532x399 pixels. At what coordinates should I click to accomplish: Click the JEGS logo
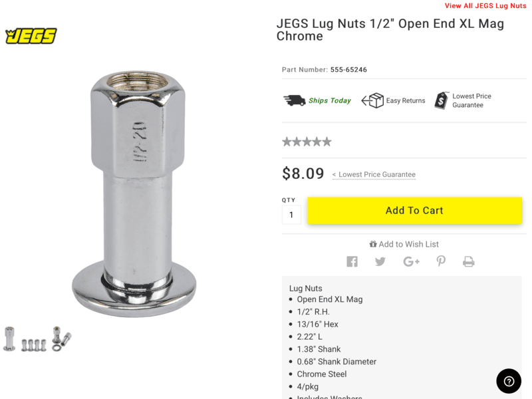pos(31,36)
